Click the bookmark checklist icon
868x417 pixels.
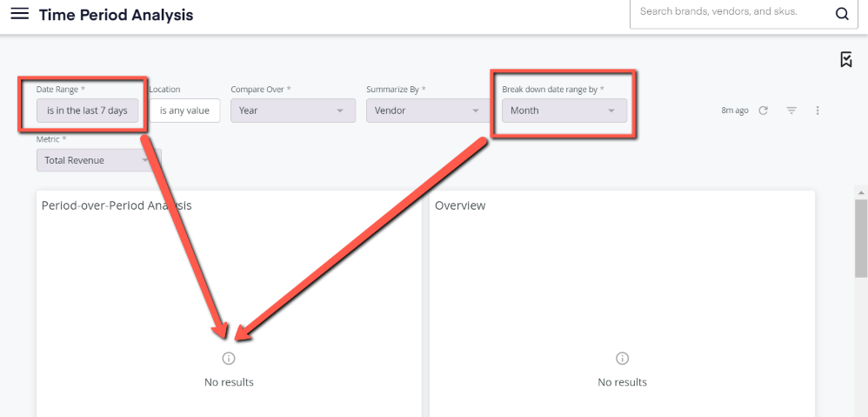(x=846, y=59)
